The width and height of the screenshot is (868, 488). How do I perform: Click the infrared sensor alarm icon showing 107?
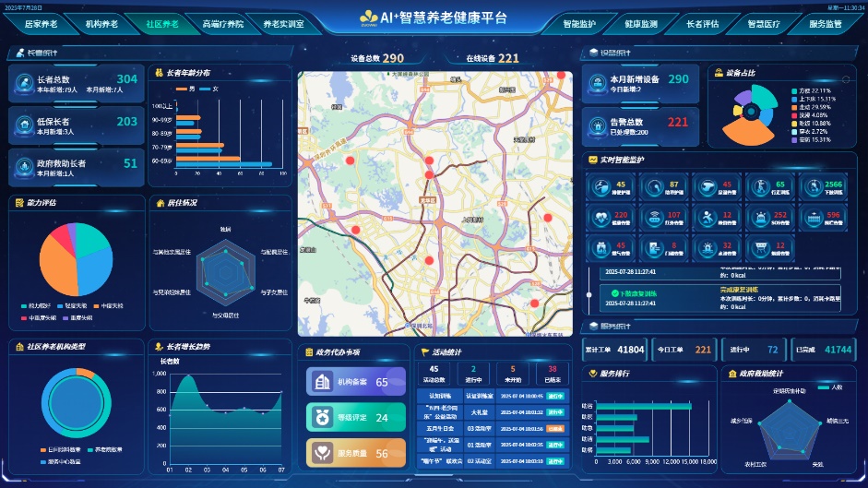point(654,219)
